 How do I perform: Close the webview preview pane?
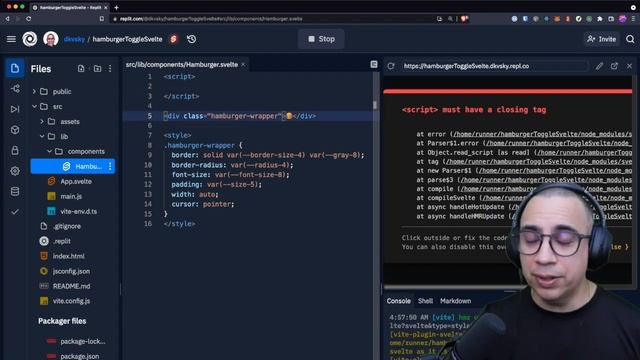click(x=629, y=66)
